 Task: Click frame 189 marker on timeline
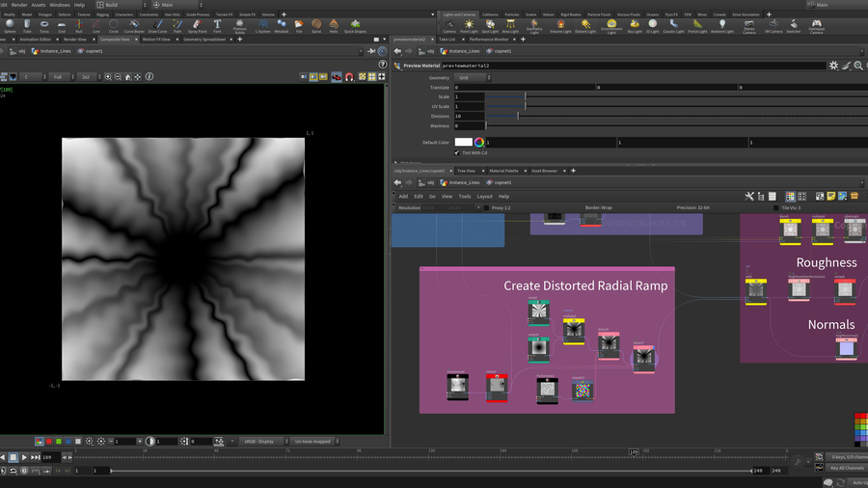point(634,452)
